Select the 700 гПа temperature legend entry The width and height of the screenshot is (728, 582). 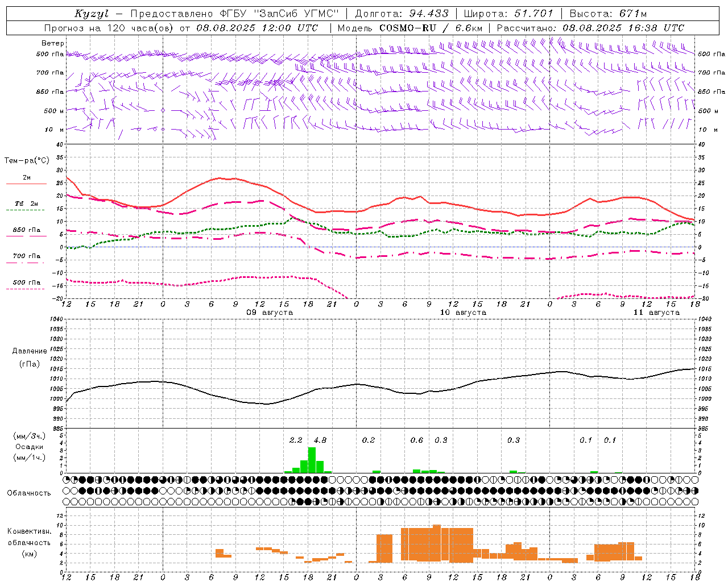click(27, 256)
